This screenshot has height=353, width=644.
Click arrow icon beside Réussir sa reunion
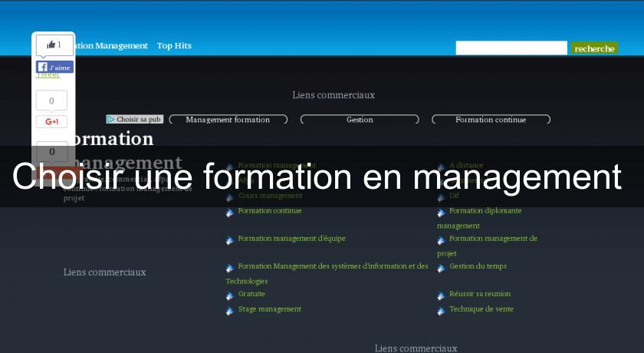coord(441,296)
